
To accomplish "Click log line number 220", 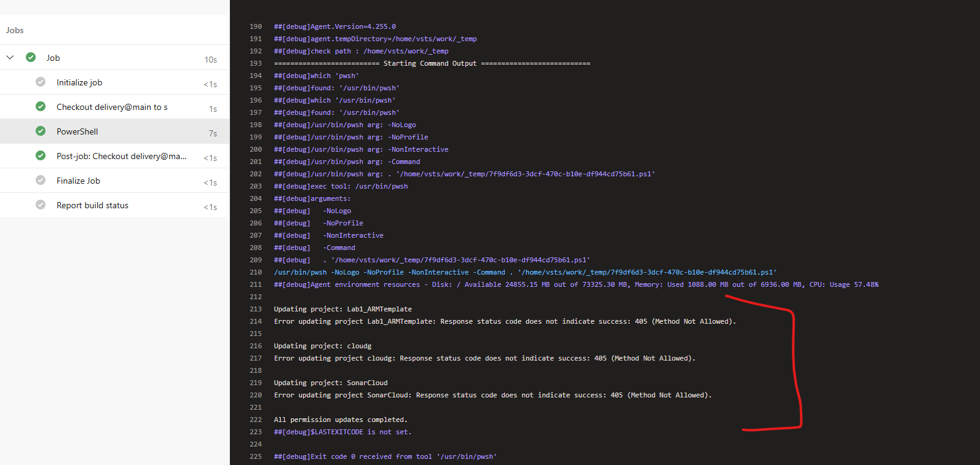I will pos(256,395).
